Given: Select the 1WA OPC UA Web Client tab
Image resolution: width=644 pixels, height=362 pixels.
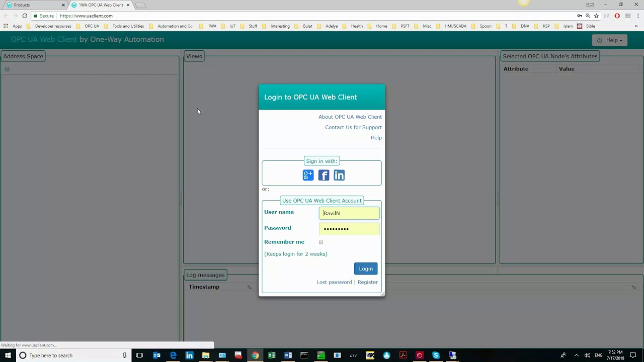Looking at the screenshot, I should [x=101, y=5].
